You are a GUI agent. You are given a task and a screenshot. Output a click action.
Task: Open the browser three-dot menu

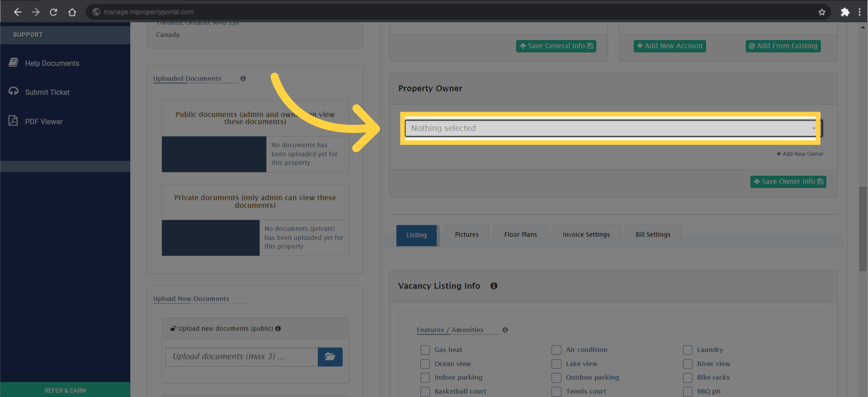pos(859,12)
